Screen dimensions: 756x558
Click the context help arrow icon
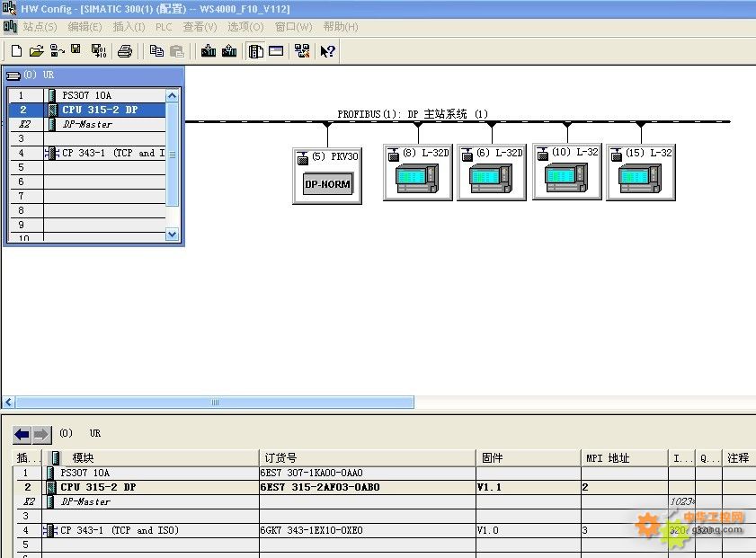pyautogui.click(x=327, y=51)
